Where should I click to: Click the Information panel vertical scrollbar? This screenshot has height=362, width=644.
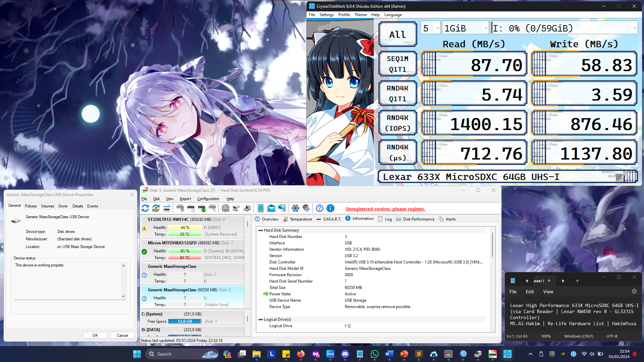[x=492, y=245]
